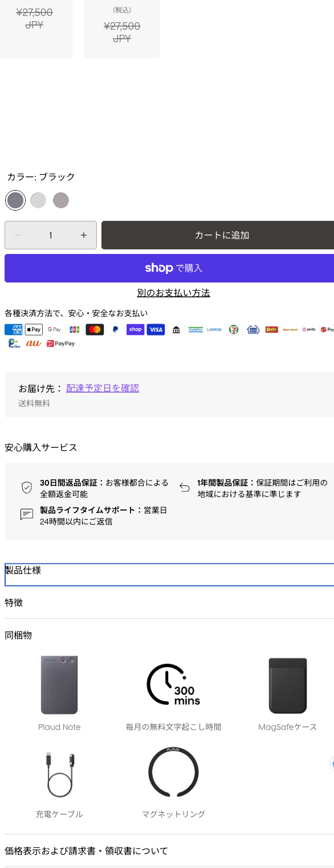334x868 pixels.
Task: Click the au payment icon
Action: click(x=34, y=344)
